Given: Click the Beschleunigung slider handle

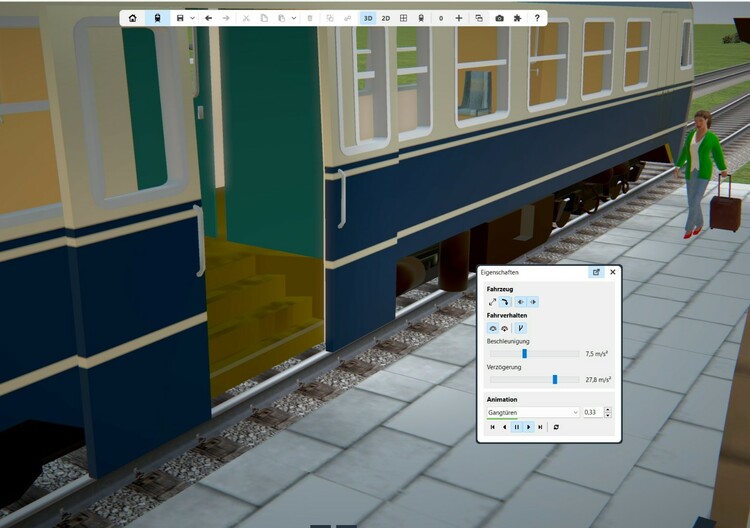Looking at the screenshot, I should click(524, 353).
